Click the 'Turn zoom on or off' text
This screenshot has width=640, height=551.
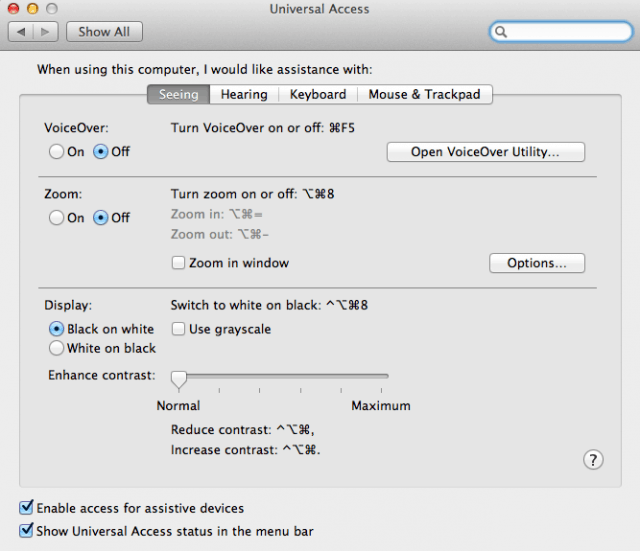point(253,194)
